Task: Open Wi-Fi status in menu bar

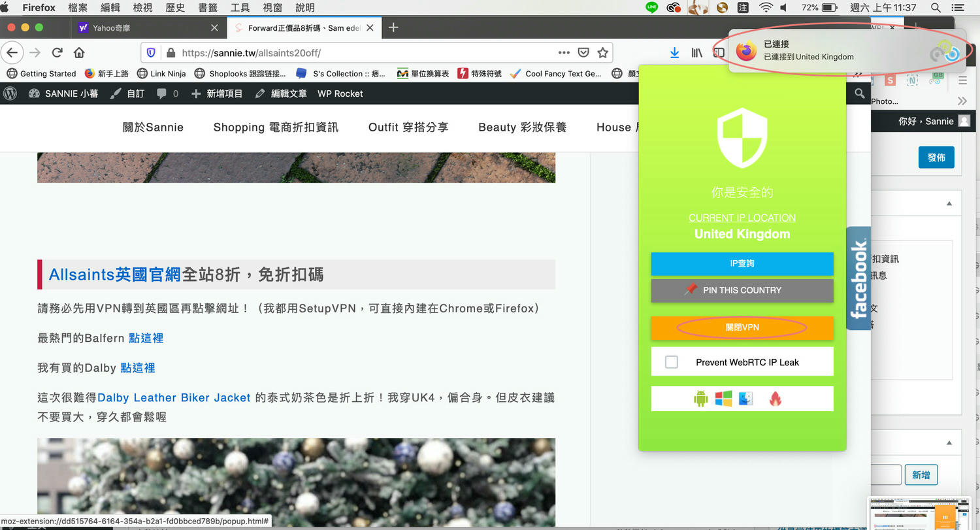Action: coord(766,8)
